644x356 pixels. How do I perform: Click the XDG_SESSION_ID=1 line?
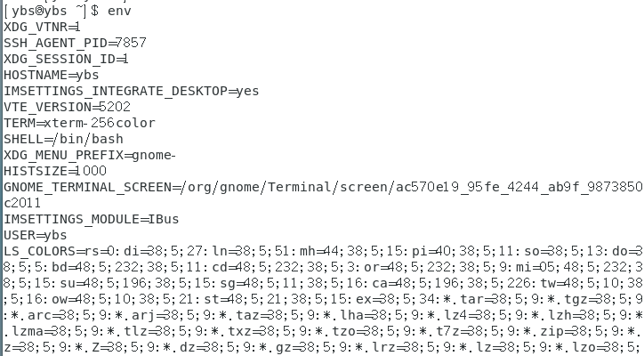[x=67, y=59]
